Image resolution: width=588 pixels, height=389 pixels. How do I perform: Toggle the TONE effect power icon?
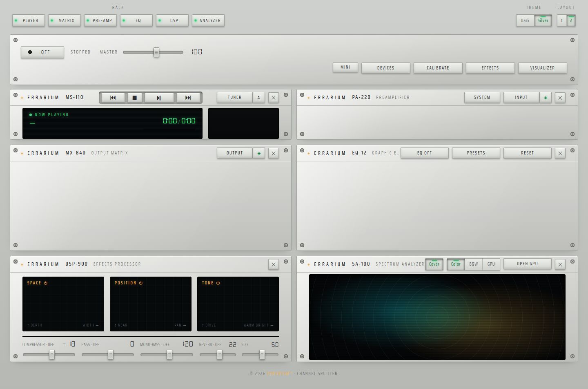(x=218, y=283)
